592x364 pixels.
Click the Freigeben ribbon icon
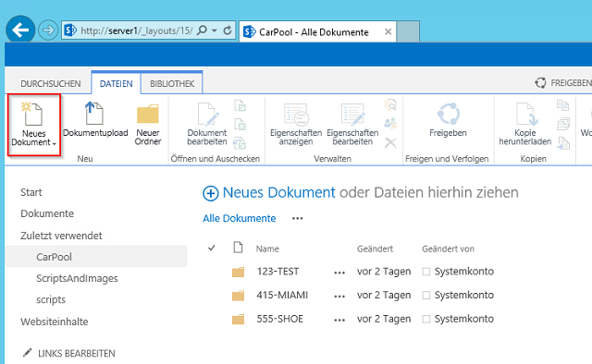point(448,114)
